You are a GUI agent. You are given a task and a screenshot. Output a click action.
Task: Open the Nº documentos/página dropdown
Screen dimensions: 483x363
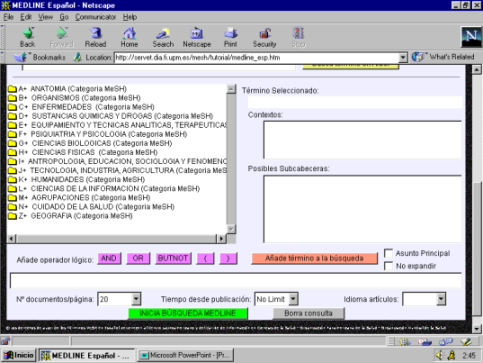[x=136, y=299]
